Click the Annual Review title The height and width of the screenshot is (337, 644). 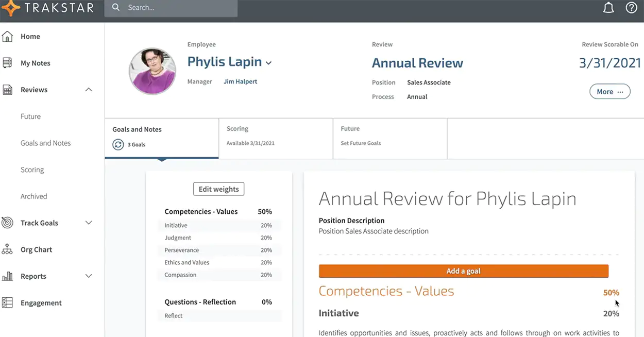(417, 63)
